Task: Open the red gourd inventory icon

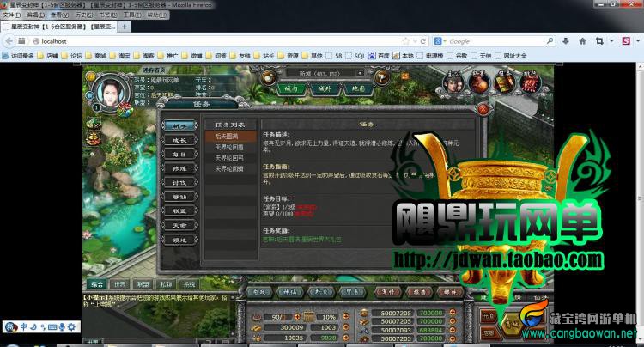Action: click(x=479, y=82)
